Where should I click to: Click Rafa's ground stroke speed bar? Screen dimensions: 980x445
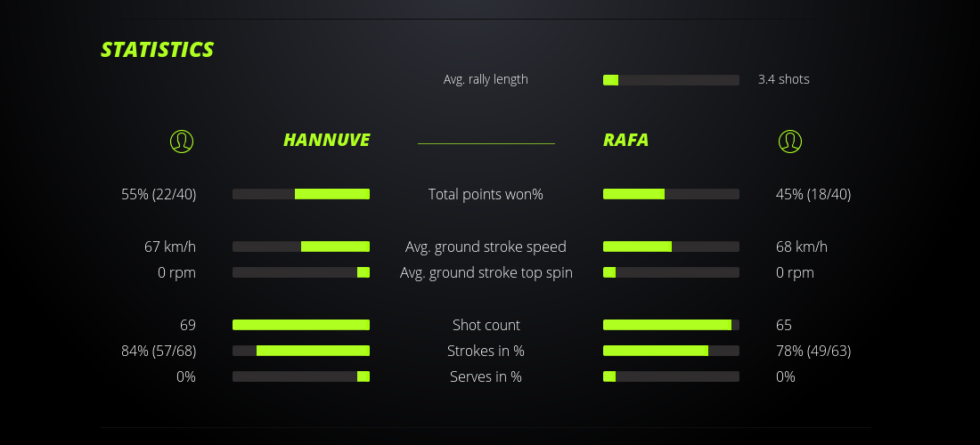coord(671,247)
